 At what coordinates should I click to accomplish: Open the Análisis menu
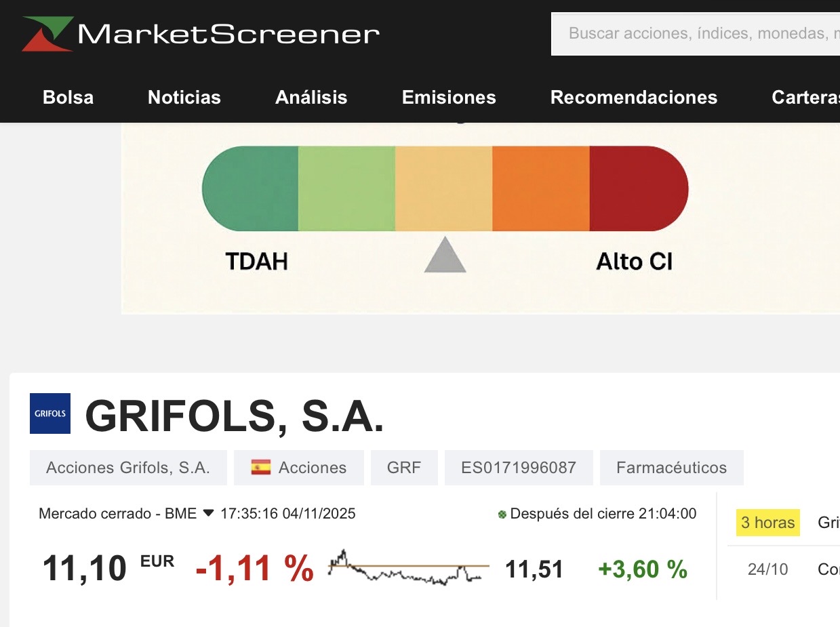pyautogui.click(x=311, y=97)
